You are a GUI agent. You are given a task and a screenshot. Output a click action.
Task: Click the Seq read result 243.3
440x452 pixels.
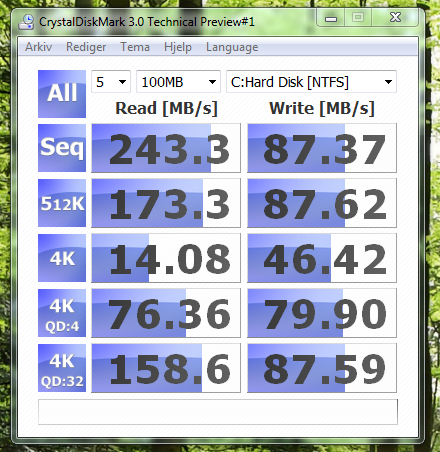point(166,148)
